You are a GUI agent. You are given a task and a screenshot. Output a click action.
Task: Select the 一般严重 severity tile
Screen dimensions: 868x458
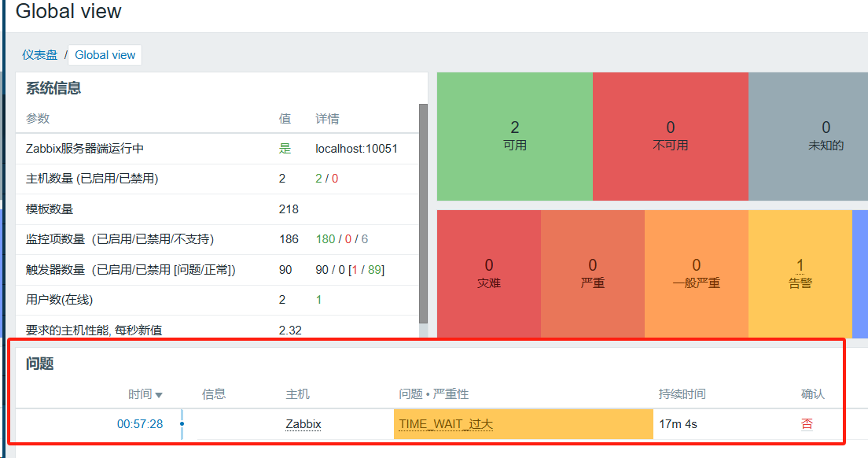[x=697, y=274]
